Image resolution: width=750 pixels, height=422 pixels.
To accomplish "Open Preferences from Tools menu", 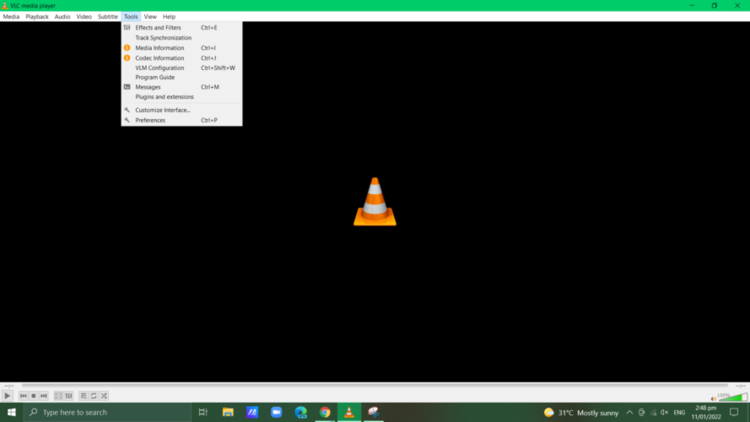I will (x=182, y=120).
